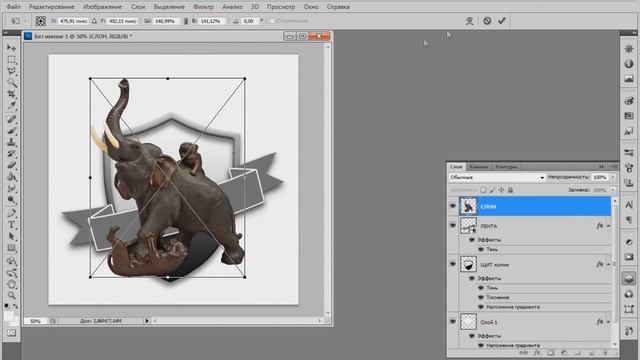
Task: Select the Brush tool
Action: click(11, 131)
